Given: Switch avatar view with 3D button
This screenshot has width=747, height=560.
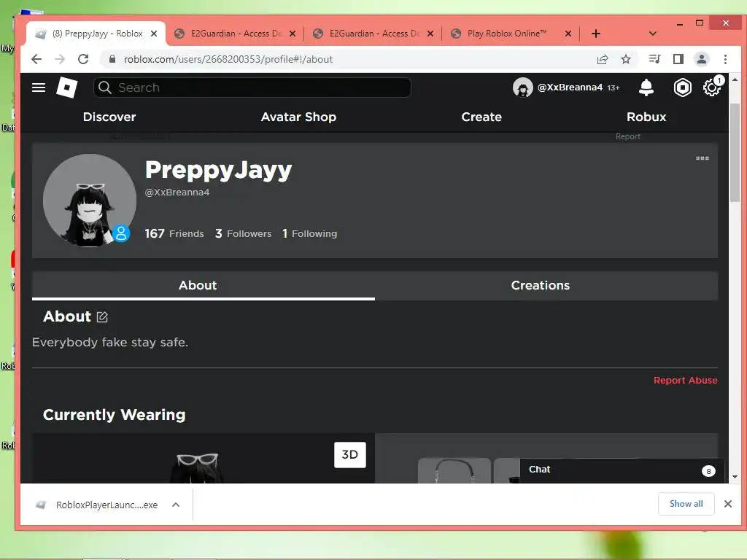Looking at the screenshot, I should 349,455.
